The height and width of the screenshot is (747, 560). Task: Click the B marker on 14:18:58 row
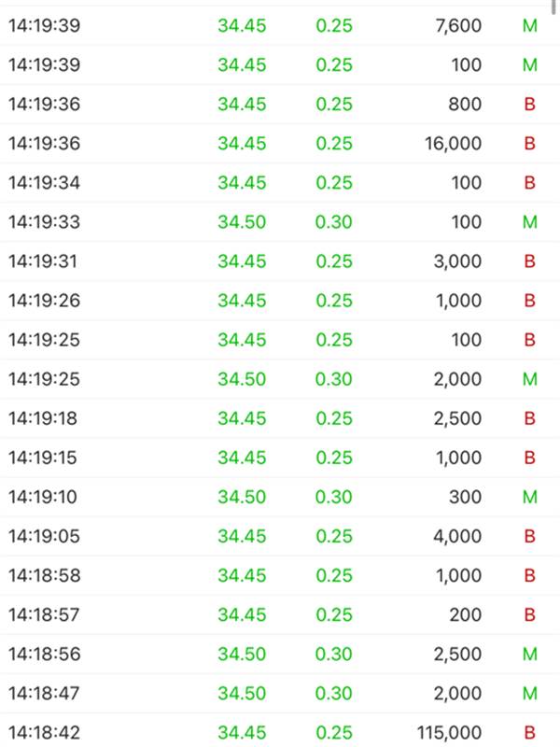point(530,575)
